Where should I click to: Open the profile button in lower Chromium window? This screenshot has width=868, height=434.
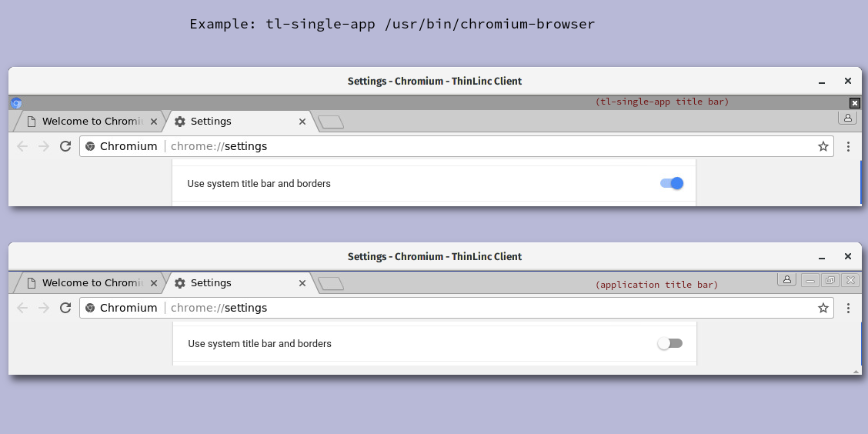click(x=786, y=279)
